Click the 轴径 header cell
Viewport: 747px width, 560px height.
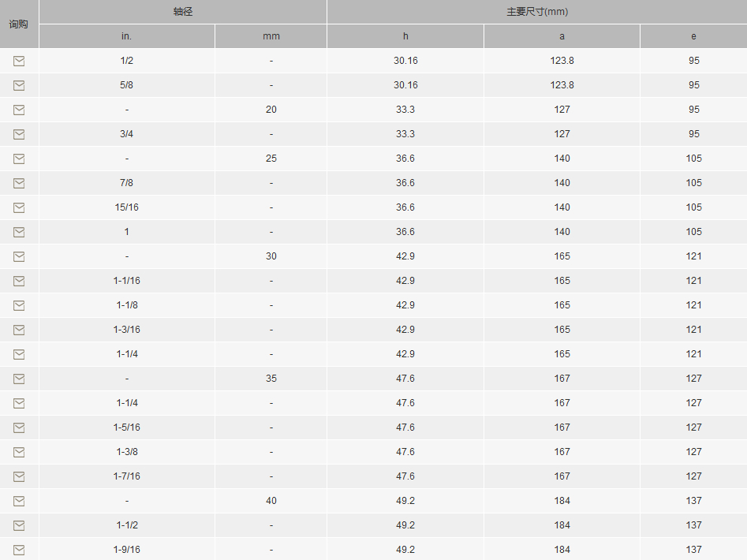tap(183, 12)
